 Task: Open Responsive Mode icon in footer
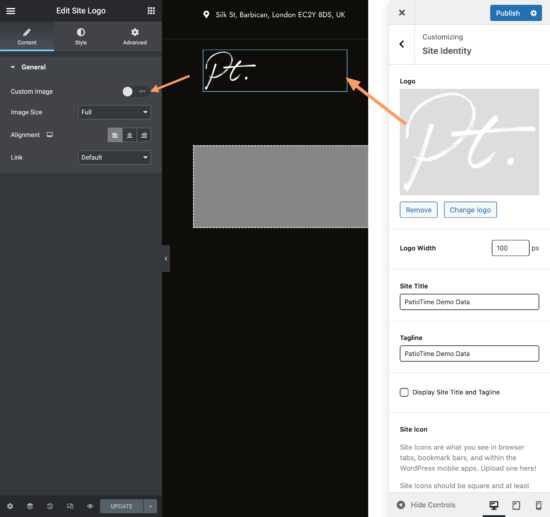click(x=70, y=506)
